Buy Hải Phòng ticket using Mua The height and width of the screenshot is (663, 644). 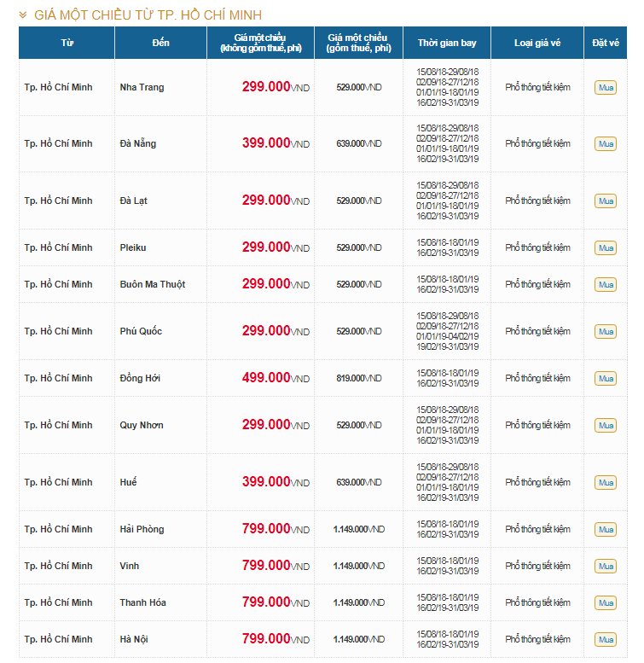tap(606, 529)
